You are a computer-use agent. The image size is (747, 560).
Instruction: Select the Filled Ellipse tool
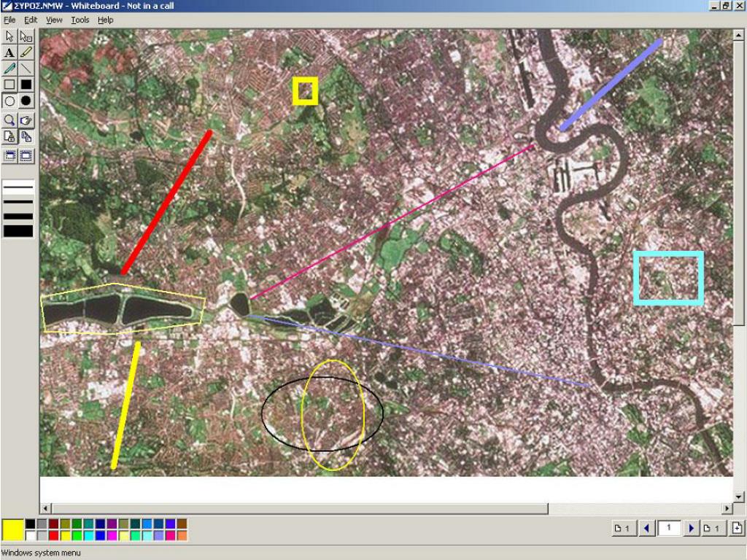point(26,101)
